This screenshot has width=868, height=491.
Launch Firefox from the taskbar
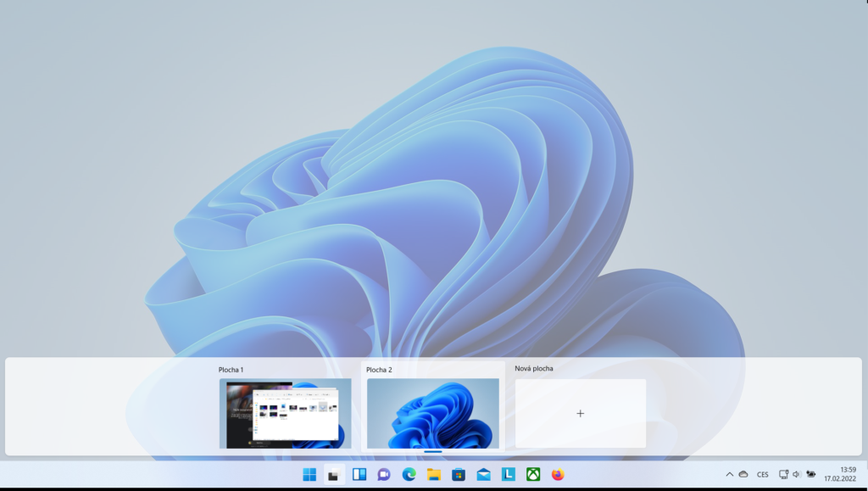coord(558,474)
